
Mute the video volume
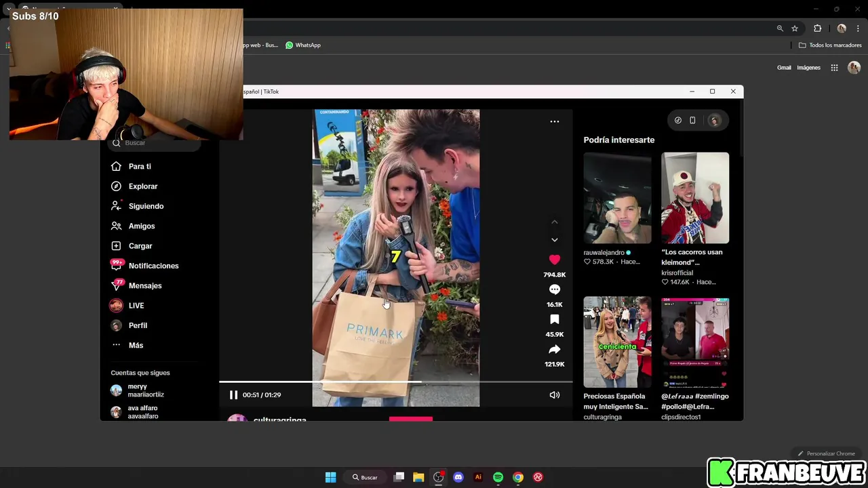click(555, 395)
